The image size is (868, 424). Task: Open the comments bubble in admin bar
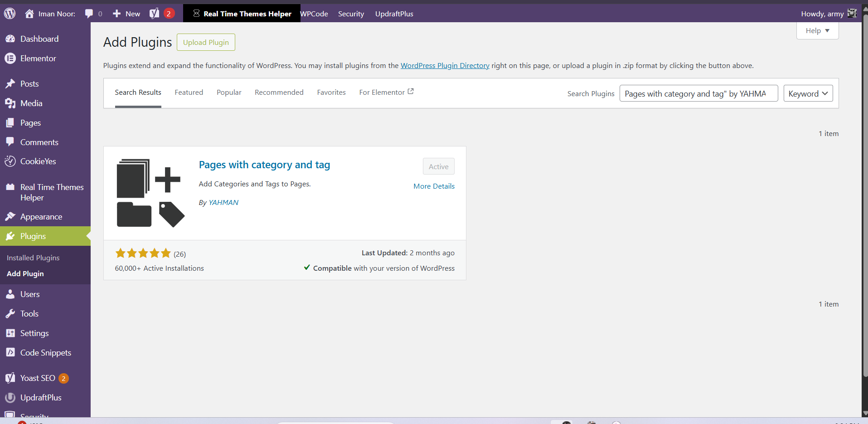(x=89, y=14)
